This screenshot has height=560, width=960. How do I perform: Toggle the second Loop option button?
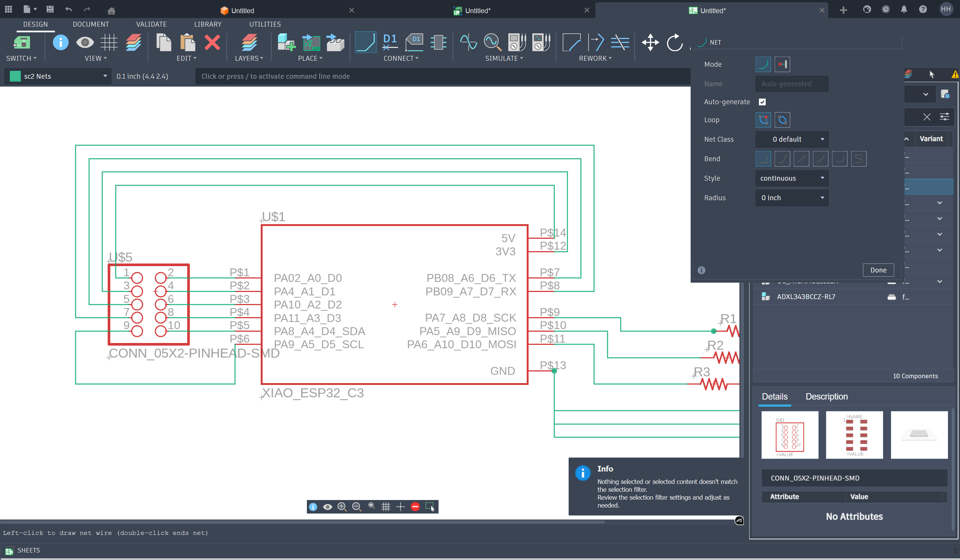tap(782, 120)
